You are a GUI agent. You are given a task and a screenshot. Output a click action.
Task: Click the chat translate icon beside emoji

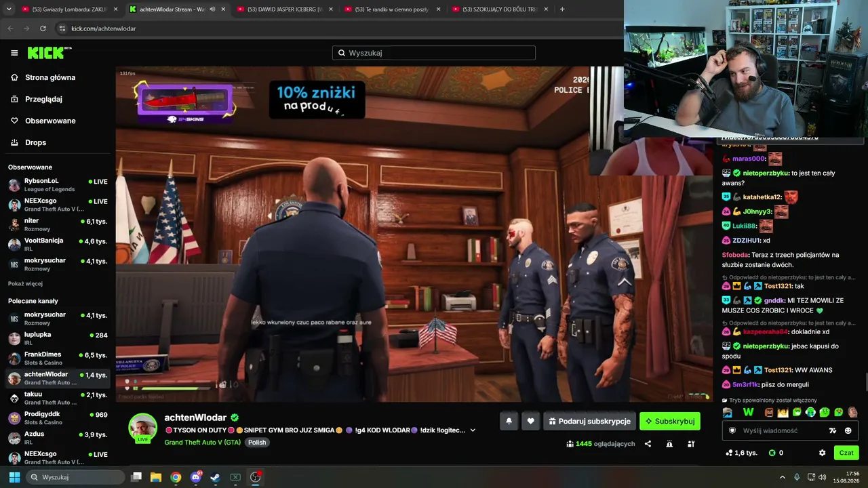[x=833, y=430]
